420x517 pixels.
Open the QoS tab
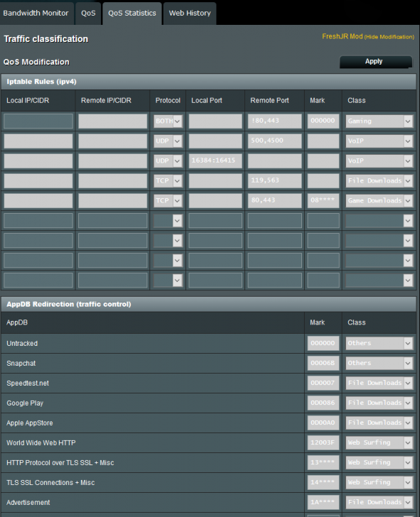[88, 13]
